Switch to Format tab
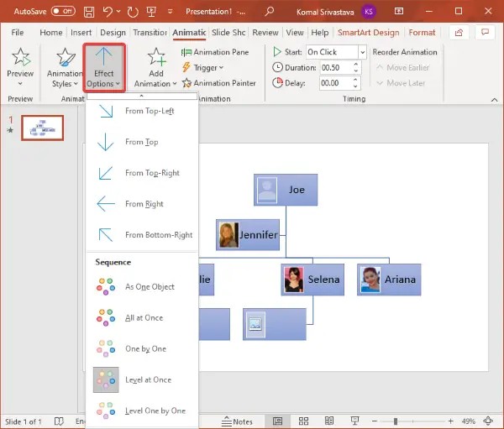The width and height of the screenshot is (504, 429). click(422, 33)
